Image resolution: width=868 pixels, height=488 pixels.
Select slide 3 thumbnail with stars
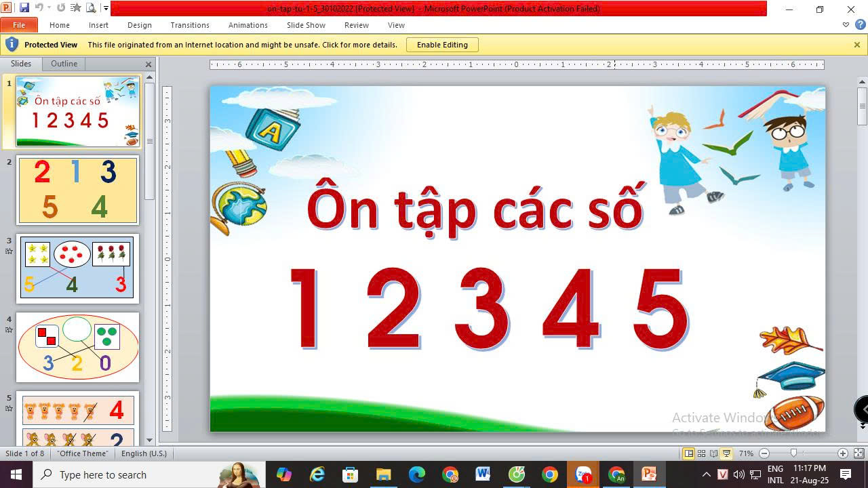77,268
